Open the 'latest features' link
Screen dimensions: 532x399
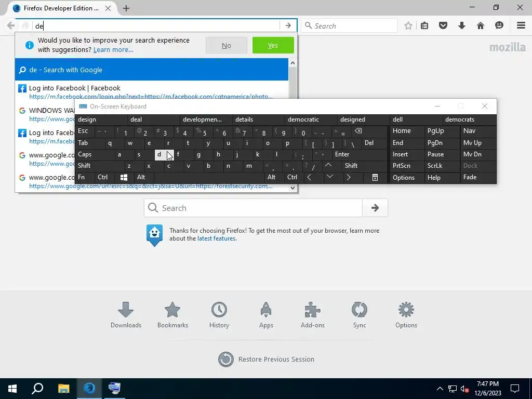click(217, 238)
